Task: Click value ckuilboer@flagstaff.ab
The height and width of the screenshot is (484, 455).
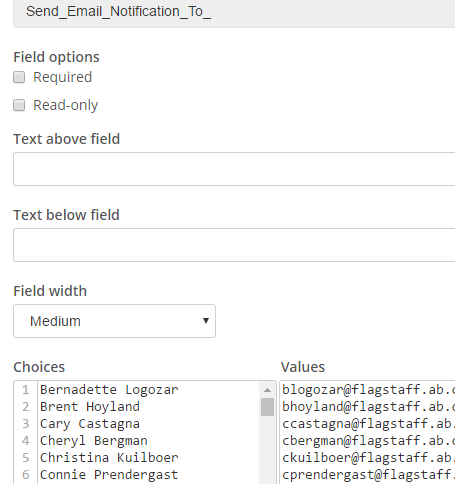Action: coord(368,458)
